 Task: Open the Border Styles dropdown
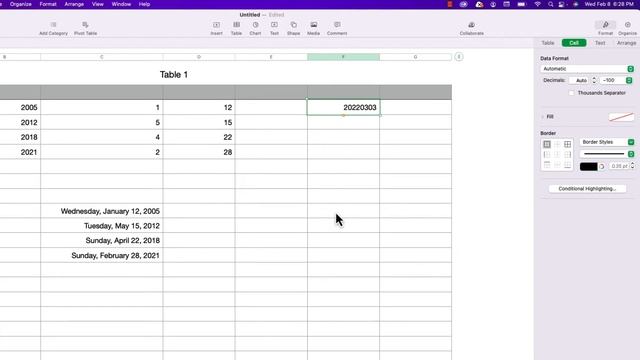607,142
